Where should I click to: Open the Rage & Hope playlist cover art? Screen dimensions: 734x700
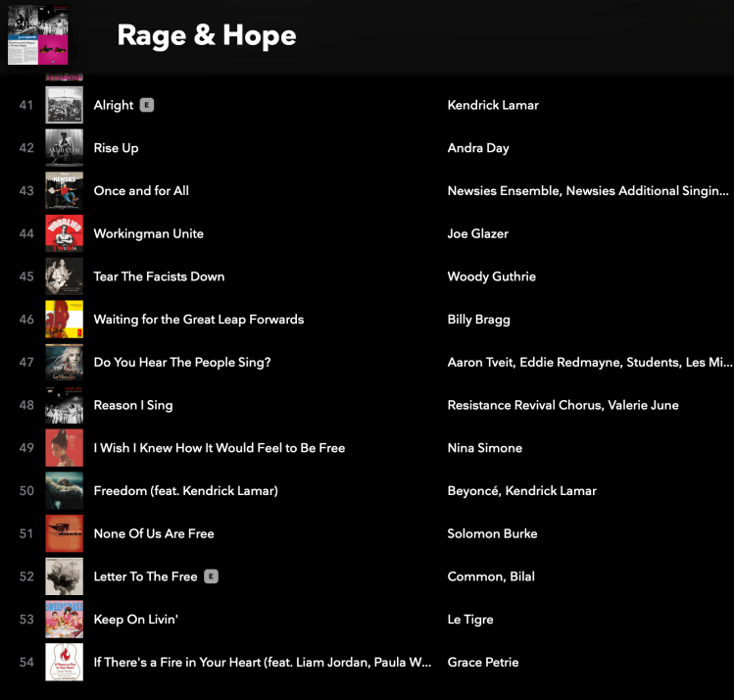tap(37, 34)
